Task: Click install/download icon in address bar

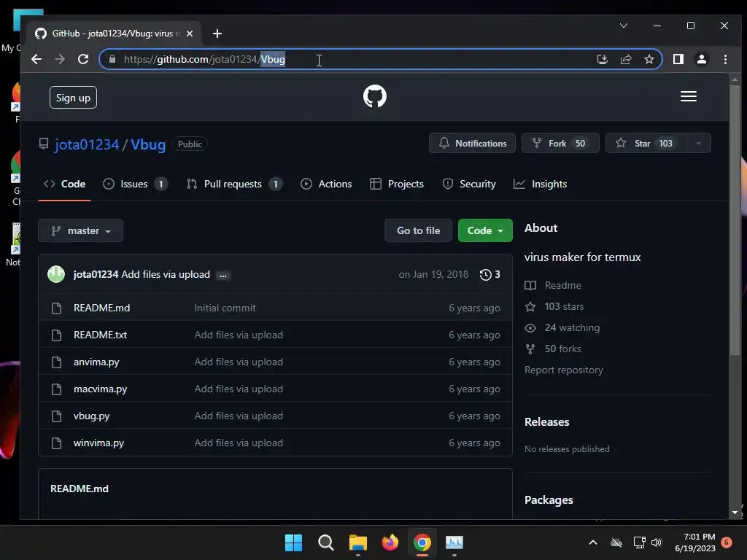Action: tap(602, 59)
